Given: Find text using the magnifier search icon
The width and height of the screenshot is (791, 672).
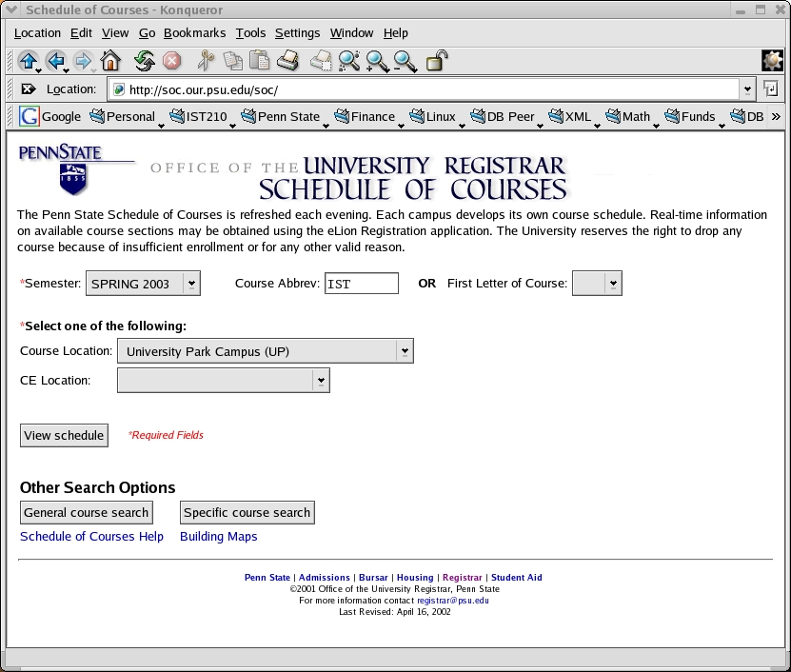Looking at the screenshot, I should click(x=348, y=61).
